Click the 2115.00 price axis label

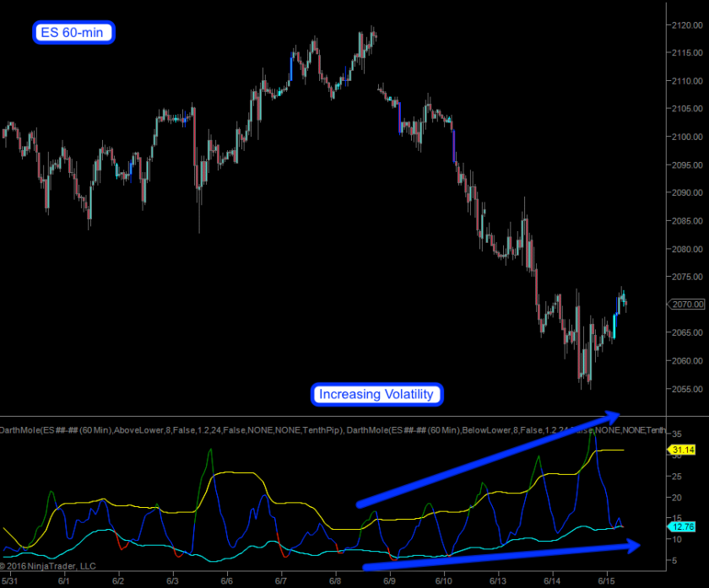(x=687, y=53)
